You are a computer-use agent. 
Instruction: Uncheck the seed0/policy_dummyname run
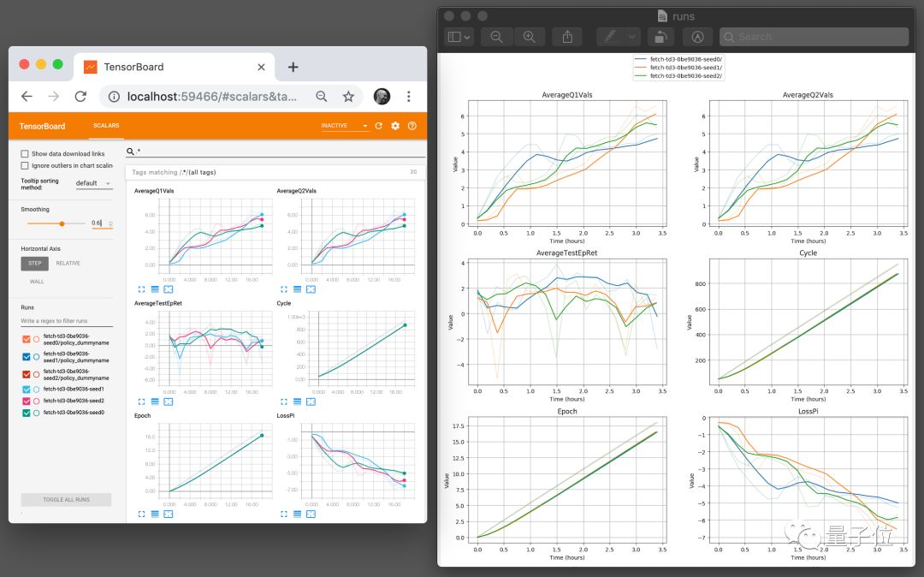(x=26, y=339)
